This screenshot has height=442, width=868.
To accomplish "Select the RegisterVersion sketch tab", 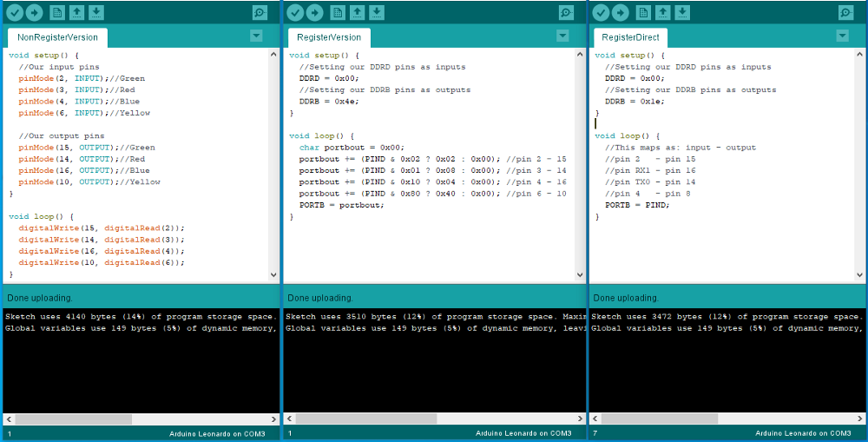I will (x=329, y=37).
